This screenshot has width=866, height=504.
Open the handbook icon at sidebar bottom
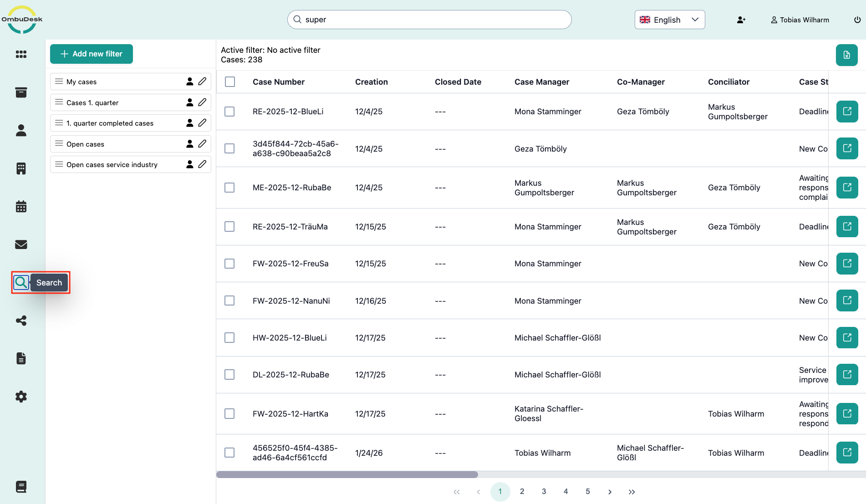pos(21,487)
